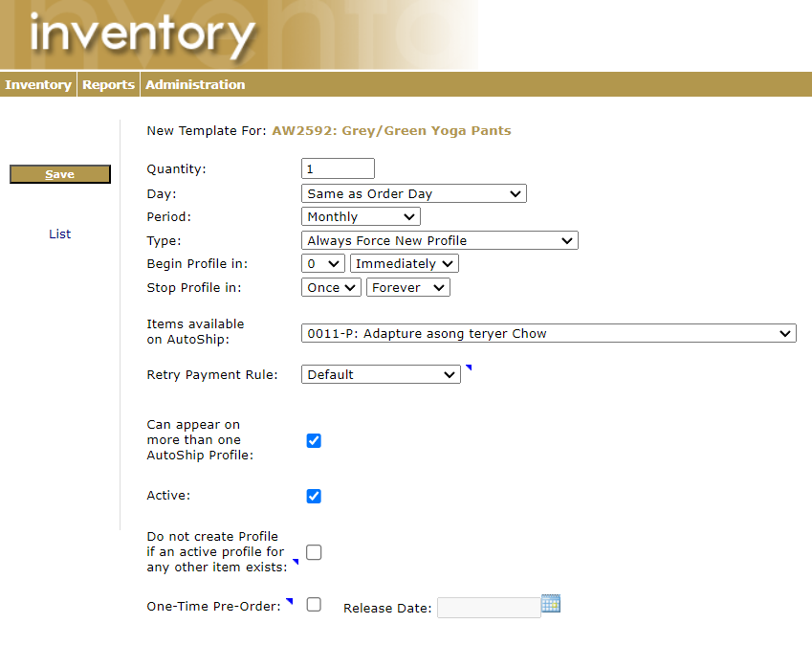
Task: Open the Type dropdown 'Always Force New Profile'
Action: tap(439, 241)
